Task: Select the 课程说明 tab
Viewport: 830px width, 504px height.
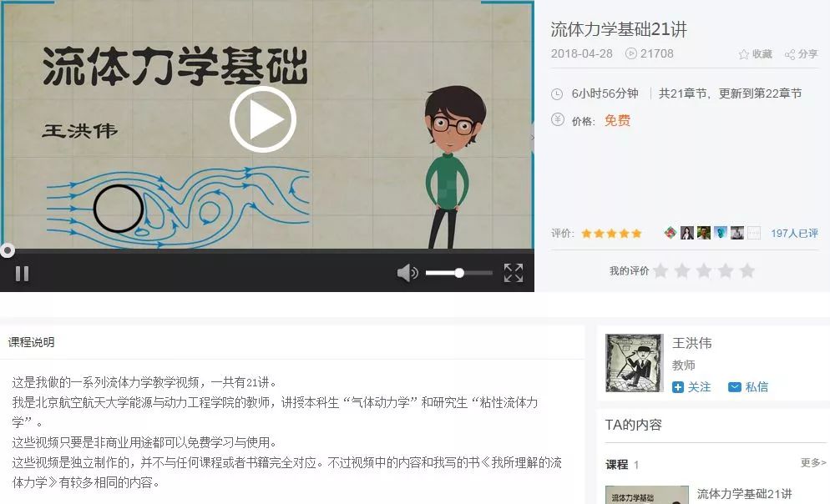Action: pyautogui.click(x=31, y=342)
